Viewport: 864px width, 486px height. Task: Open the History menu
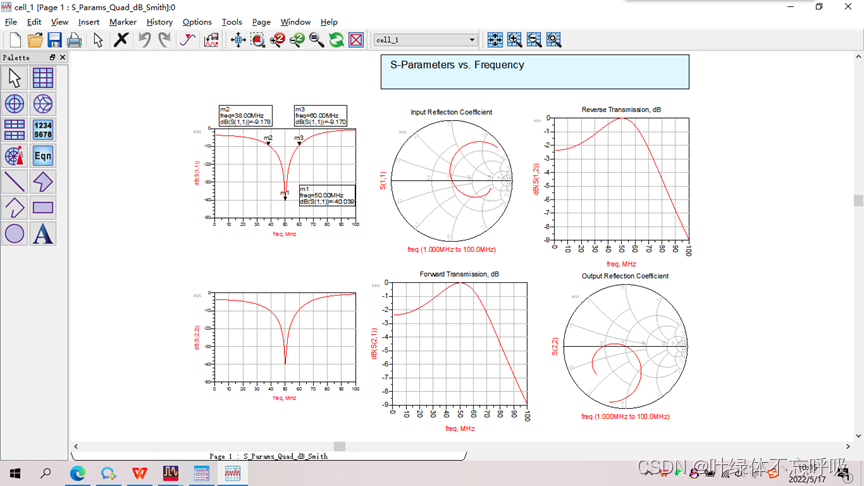tap(159, 22)
